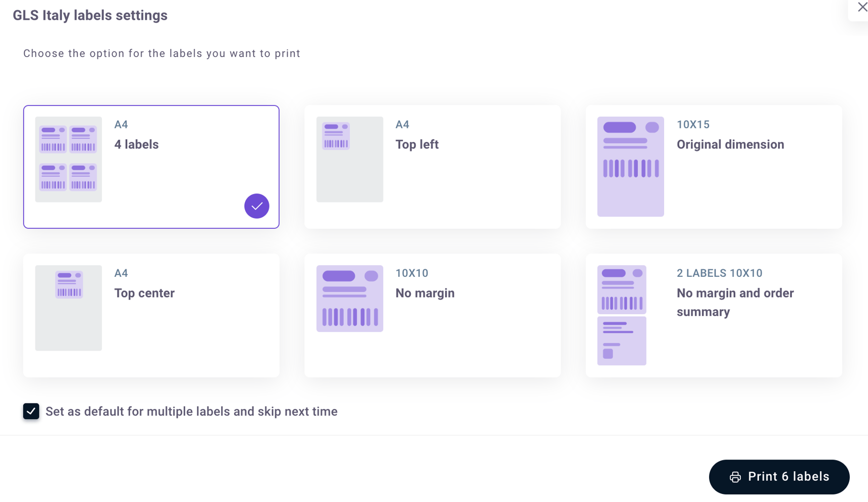Uncheck 'Set as default for multiple labels'
The width and height of the screenshot is (868, 502).
[31, 412]
